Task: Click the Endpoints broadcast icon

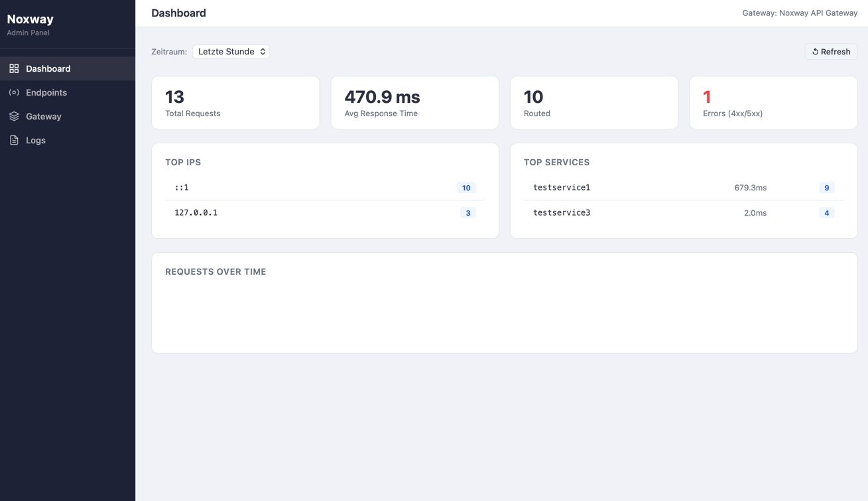Action: pos(14,92)
